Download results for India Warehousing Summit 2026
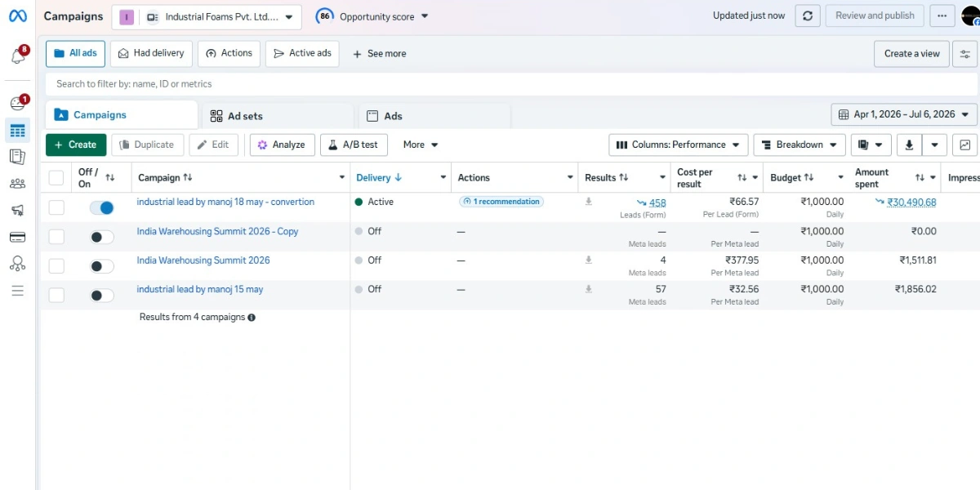 589,261
